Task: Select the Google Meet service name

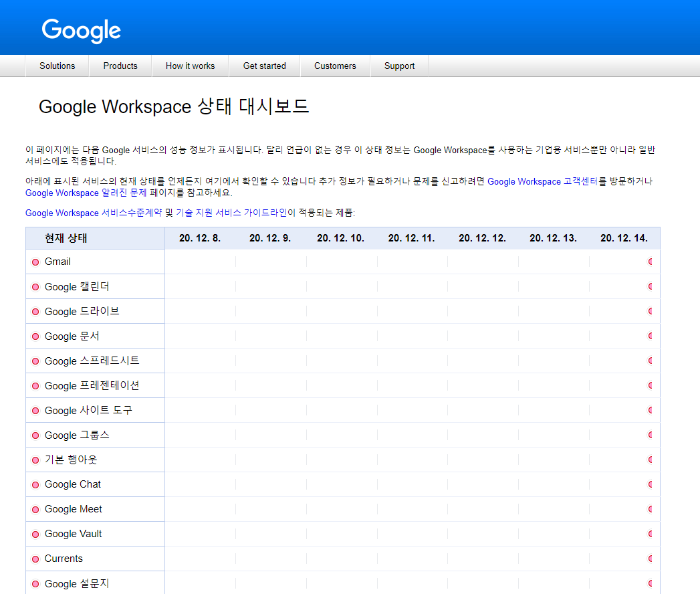Action: [74, 509]
